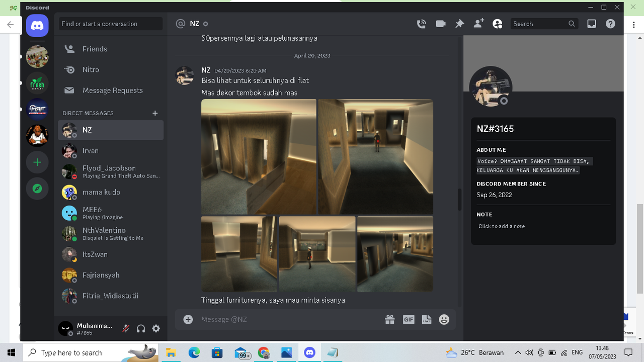This screenshot has width=644, height=362.
Task: Open User Settings gear
Action: pos(156,328)
